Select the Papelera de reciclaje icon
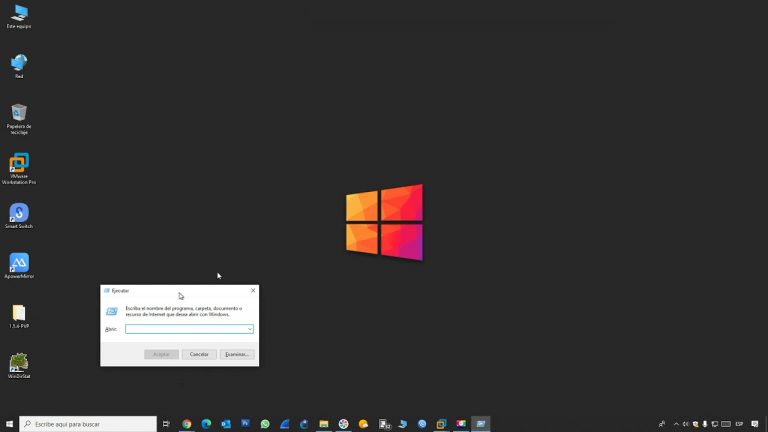 19,119
